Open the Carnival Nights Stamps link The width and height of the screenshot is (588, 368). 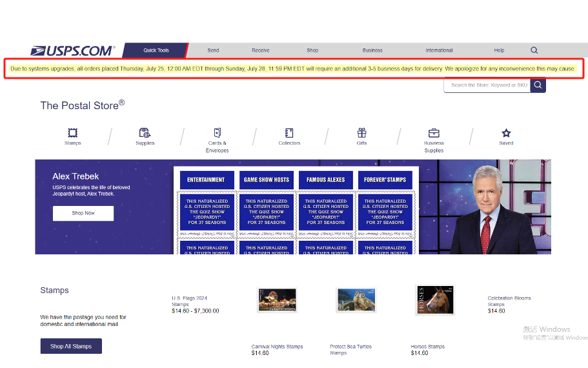(x=277, y=347)
